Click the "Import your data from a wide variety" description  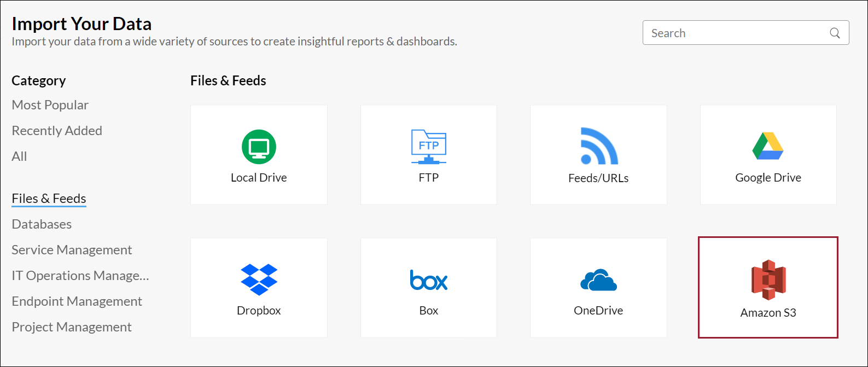coord(234,42)
